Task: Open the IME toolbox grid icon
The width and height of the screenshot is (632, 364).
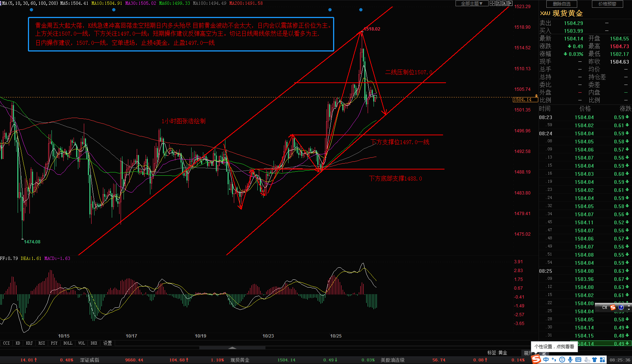Action: 603,360
